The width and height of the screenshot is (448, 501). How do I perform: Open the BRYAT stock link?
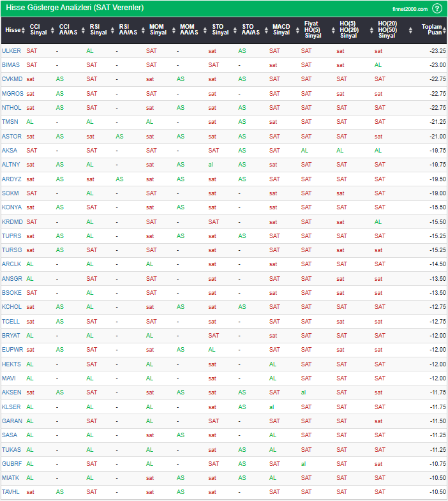coord(11,336)
